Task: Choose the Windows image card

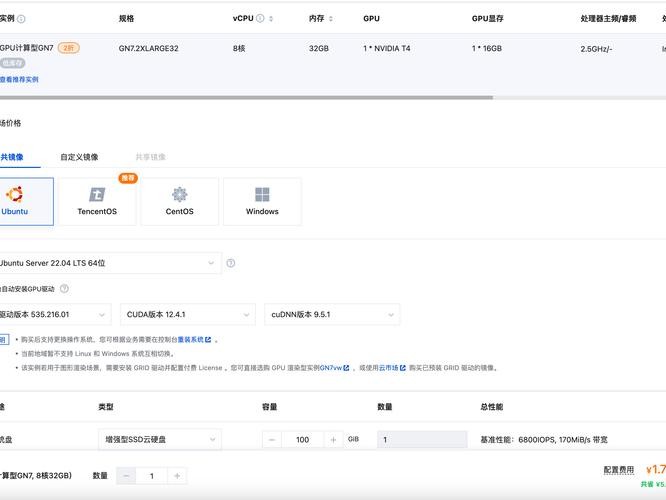Action: tap(262, 201)
